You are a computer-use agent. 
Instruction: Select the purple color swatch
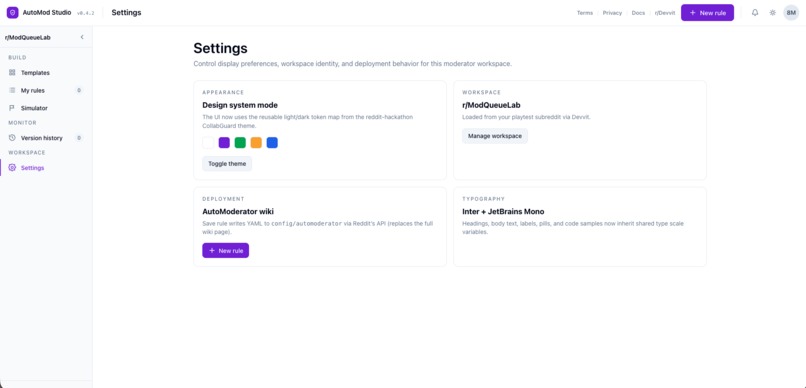(x=224, y=143)
